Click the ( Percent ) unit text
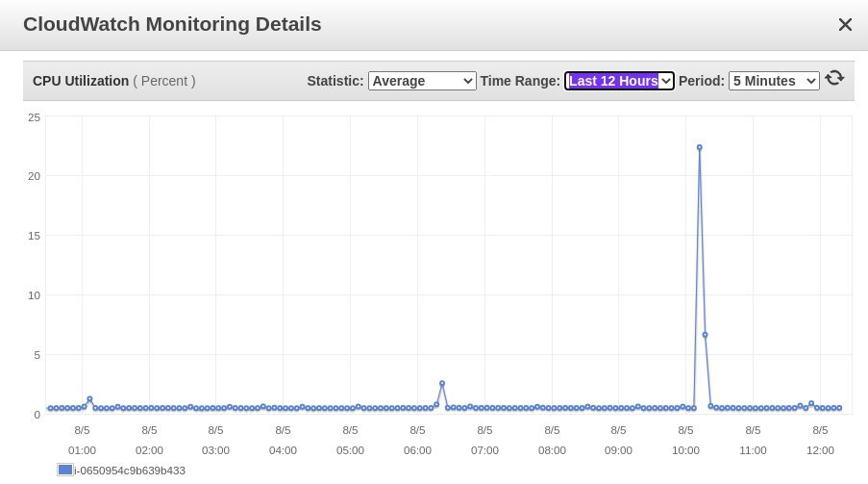The image size is (868, 484). (x=164, y=81)
